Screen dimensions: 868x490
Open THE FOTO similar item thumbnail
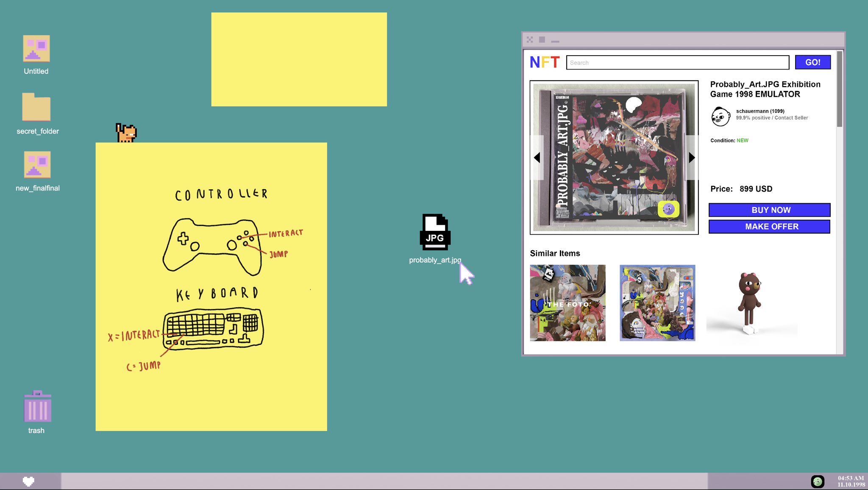[568, 303]
